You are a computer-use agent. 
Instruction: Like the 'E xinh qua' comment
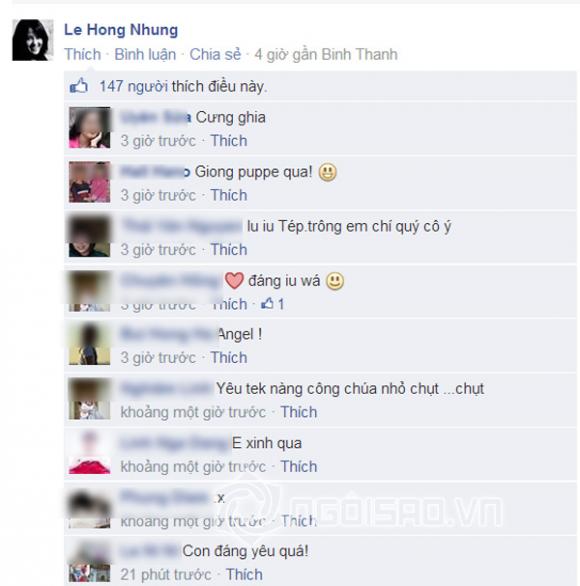tap(299, 467)
